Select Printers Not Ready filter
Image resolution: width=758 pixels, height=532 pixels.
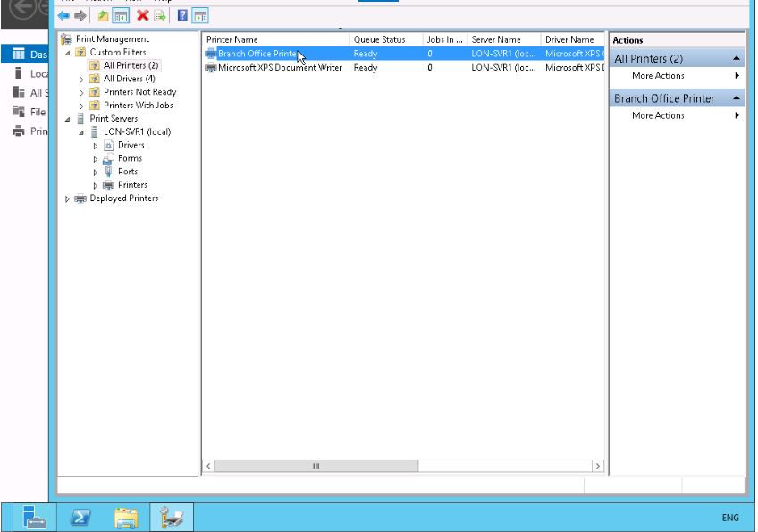click(x=139, y=92)
